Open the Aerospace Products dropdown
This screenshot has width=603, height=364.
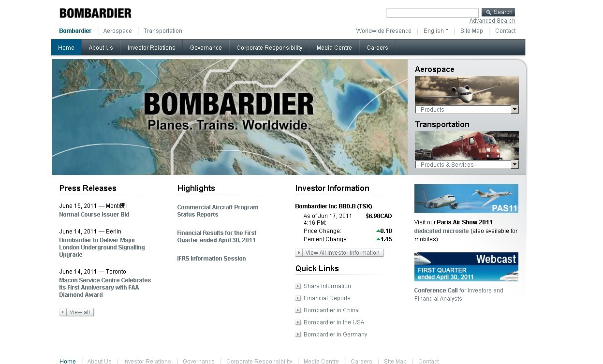[x=467, y=110]
